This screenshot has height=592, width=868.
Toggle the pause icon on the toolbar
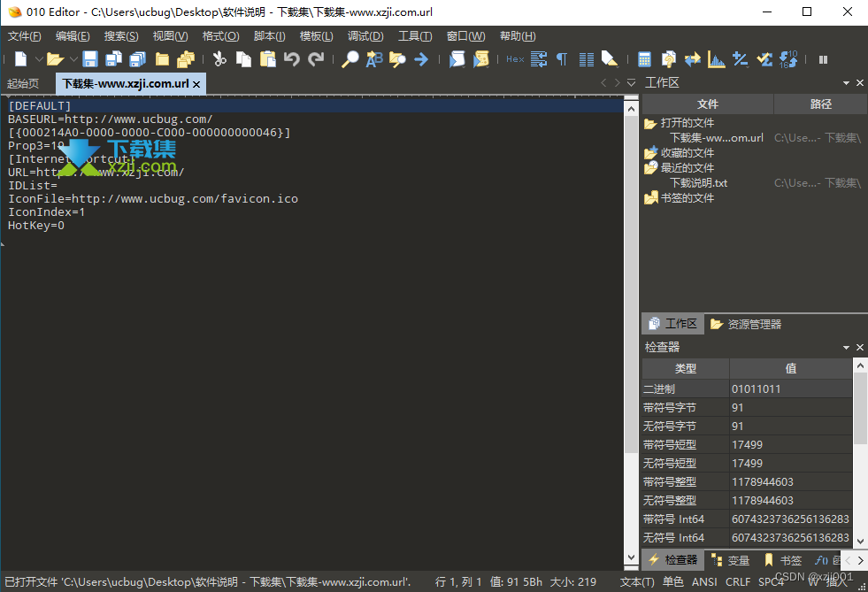pos(823,59)
